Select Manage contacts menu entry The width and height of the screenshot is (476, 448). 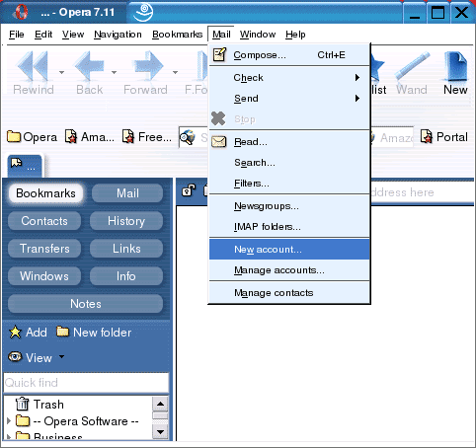click(x=289, y=293)
